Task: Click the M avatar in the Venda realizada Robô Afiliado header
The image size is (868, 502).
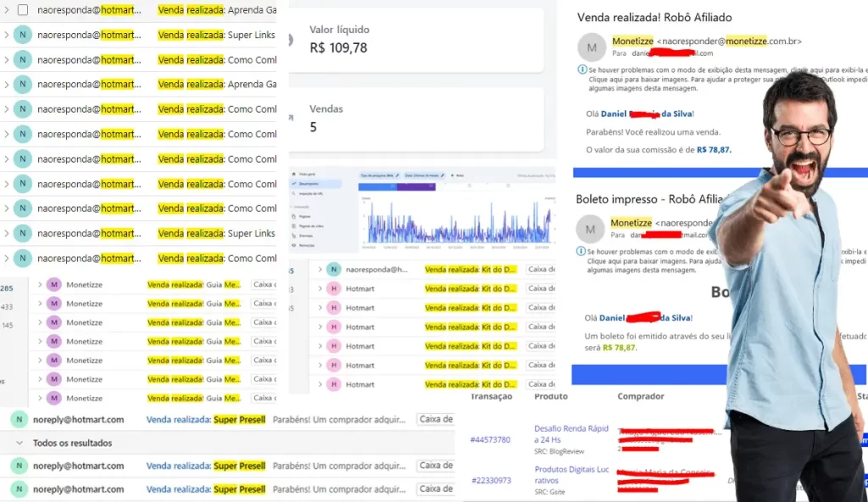Action: coord(592,47)
